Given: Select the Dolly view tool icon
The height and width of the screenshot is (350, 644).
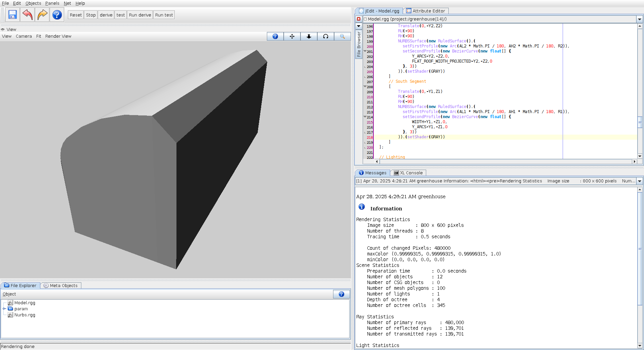Looking at the screenshot, I should click(x=309, y=36).
